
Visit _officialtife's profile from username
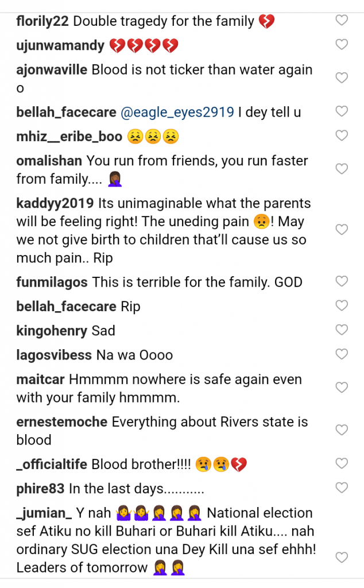point(51,465)
